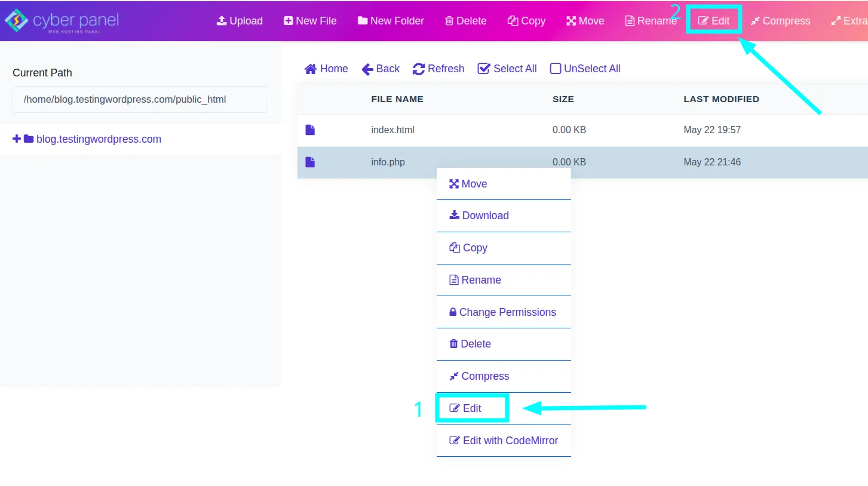Click the Upload toolbar icon
Screen dimensions: 868x486
pyautogui.click(x=222, y=21)
